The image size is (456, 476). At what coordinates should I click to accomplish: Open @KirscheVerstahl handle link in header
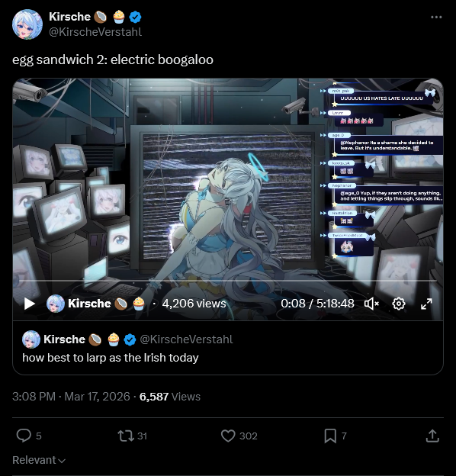click(x=95, y=31)
